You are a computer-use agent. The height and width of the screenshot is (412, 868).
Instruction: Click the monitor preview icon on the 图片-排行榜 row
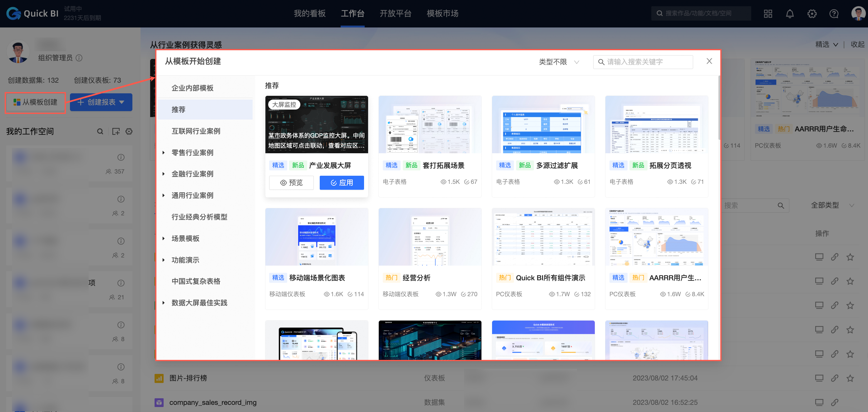tap(820, 378)
